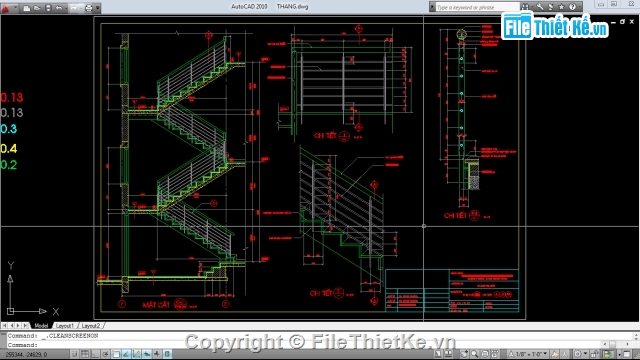The image size is (640, 360).
Task: Switch to the Layout2 tab
Action: point(91,326)
